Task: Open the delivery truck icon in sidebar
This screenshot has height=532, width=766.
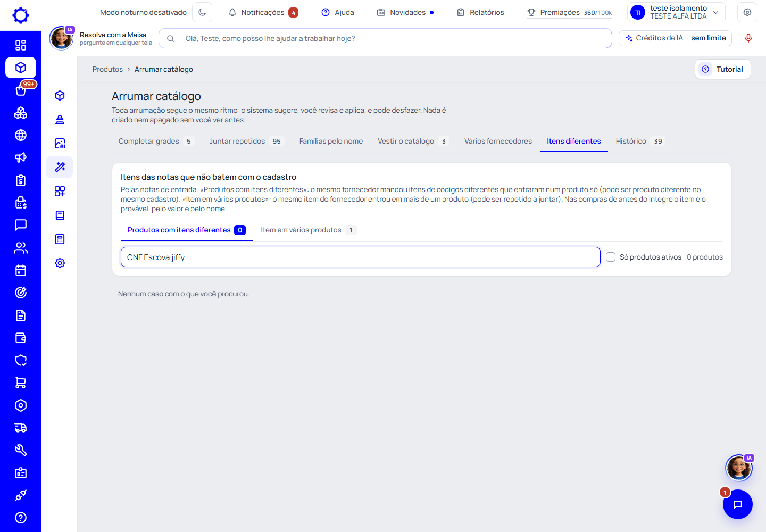Action: (21, 428)
